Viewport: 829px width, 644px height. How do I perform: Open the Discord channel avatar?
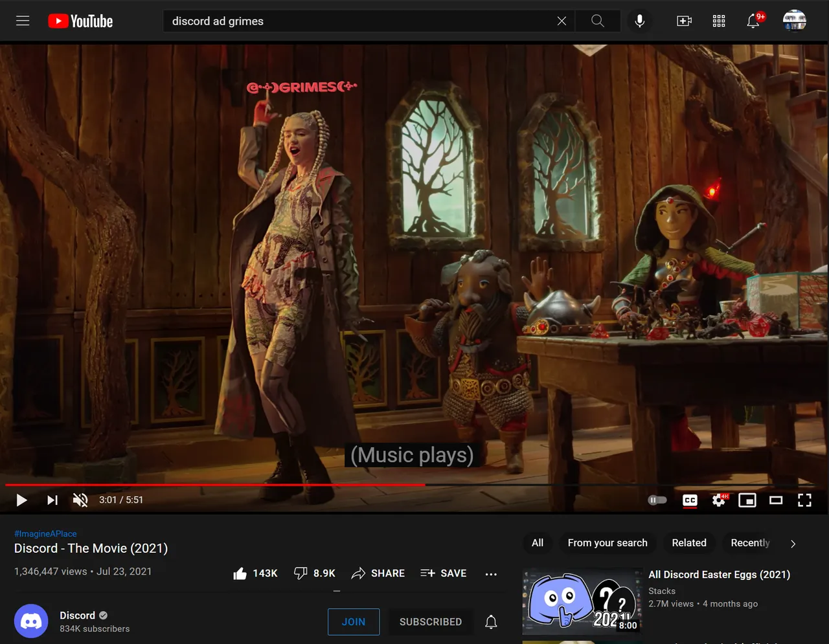click(31, 621)
